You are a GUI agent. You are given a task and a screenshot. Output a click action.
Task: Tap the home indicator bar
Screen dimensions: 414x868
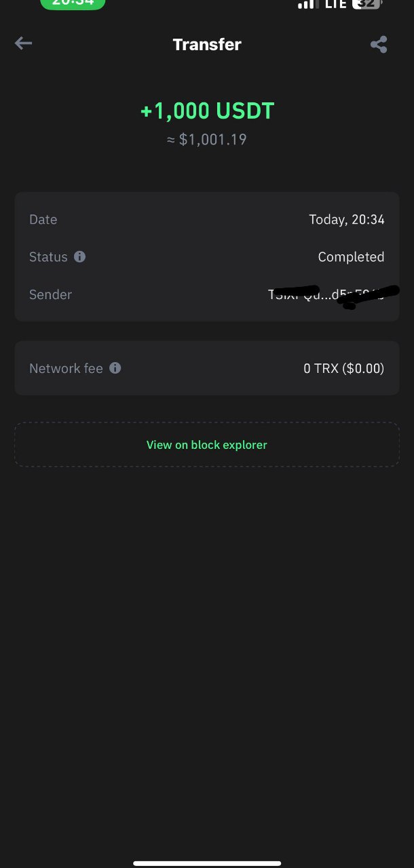tap(207, 863)
